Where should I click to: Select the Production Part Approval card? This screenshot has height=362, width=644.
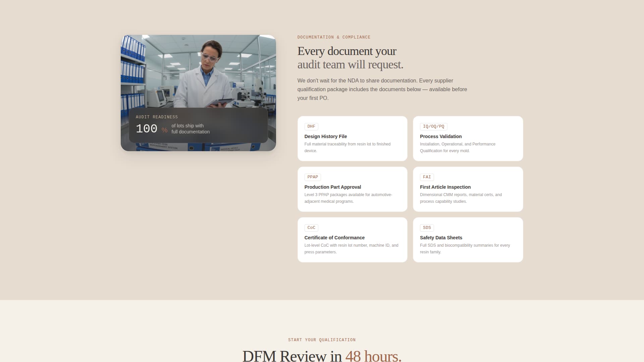(352, 189)
